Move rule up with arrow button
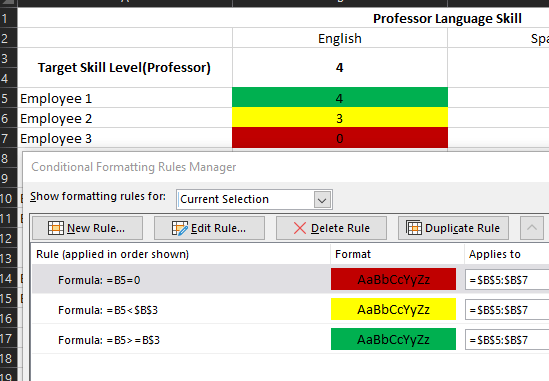Viewport: 549px width, 381px height. coord(532,228)
